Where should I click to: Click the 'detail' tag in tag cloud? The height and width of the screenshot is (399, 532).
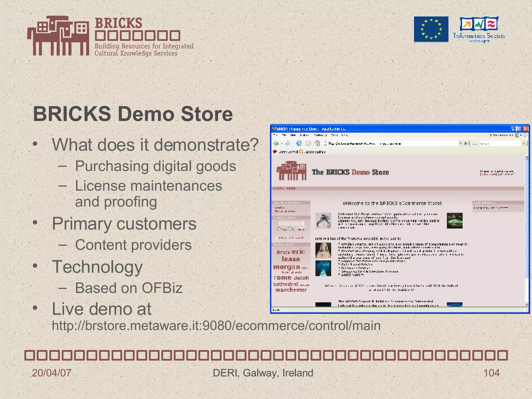click(x=301, y=278)
